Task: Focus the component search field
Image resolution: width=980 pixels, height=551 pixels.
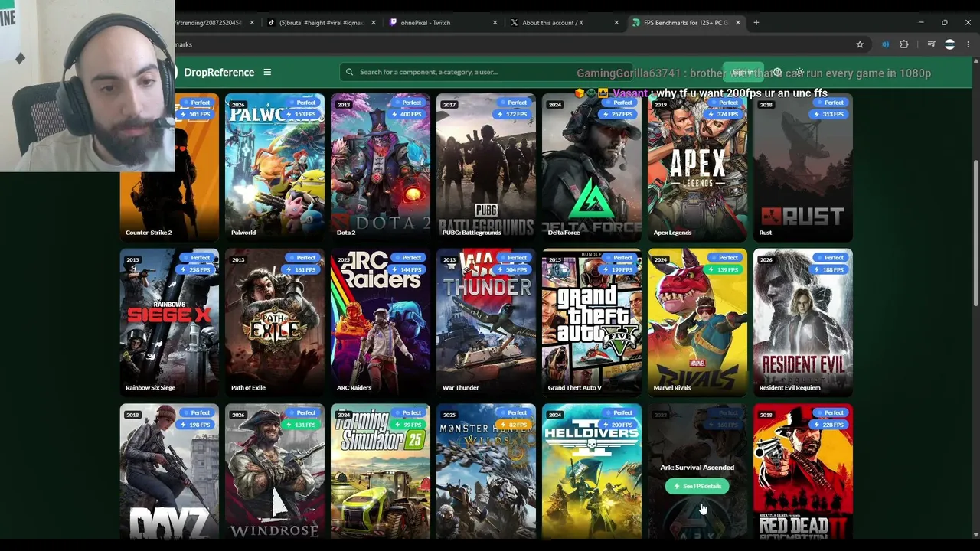Action: pos(487,72)
